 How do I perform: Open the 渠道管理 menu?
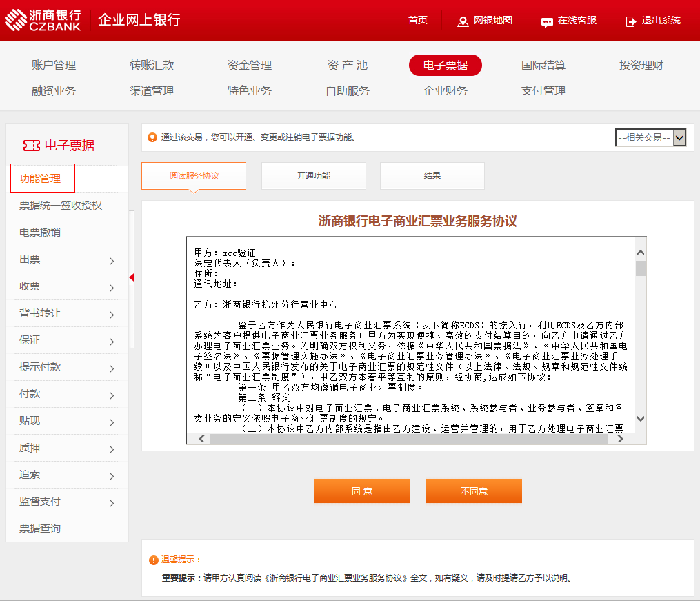pos(152,90)
